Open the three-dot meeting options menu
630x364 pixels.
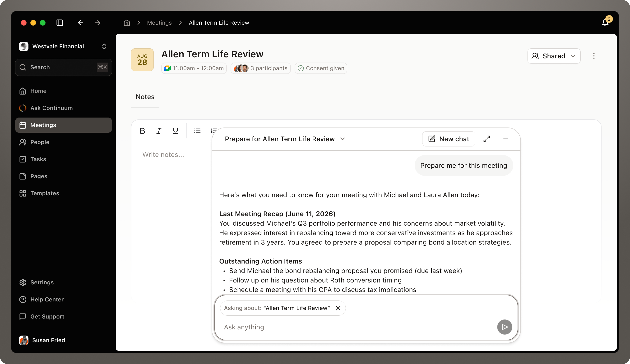pyautogui.click(x=594, y=56)
